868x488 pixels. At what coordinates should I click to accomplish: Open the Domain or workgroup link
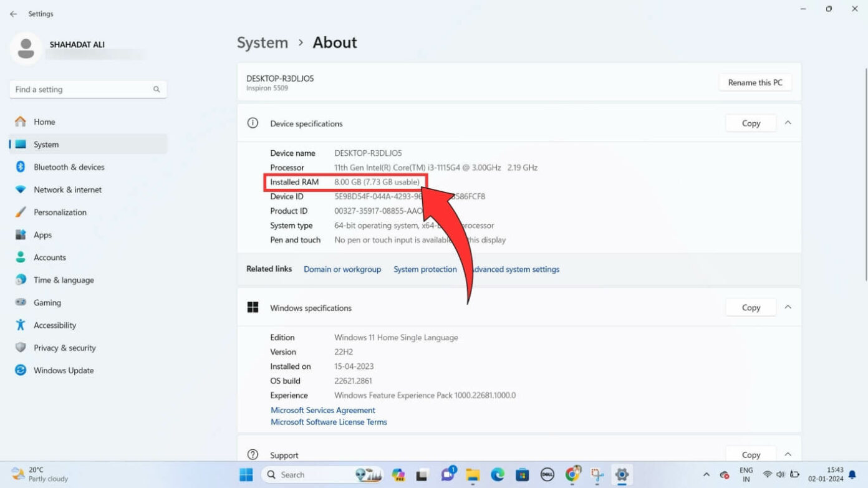tap(342, 269)
